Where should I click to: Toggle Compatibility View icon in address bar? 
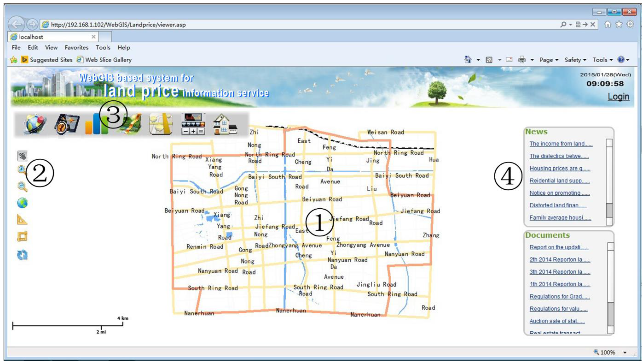(578, 24)
